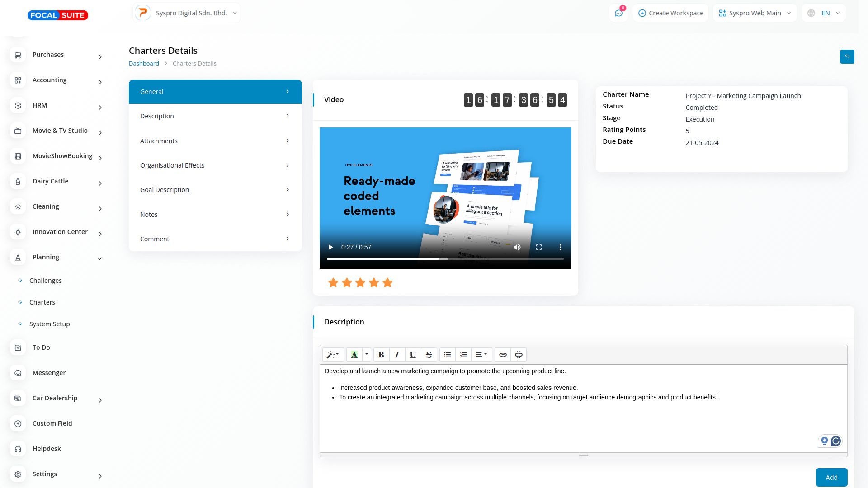
Task: Insert a numbered ordered list
Action: point(463,355)
